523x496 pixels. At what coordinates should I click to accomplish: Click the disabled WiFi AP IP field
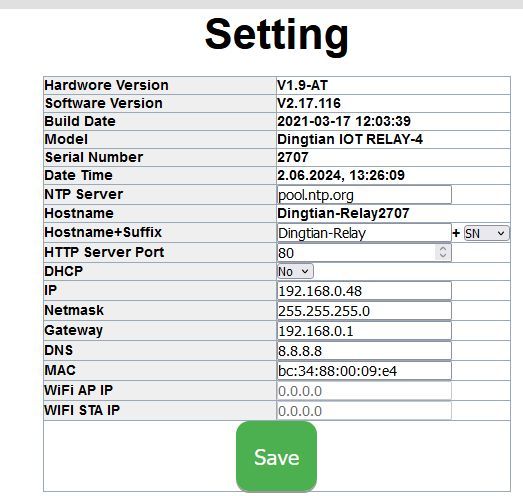[364, 391]
